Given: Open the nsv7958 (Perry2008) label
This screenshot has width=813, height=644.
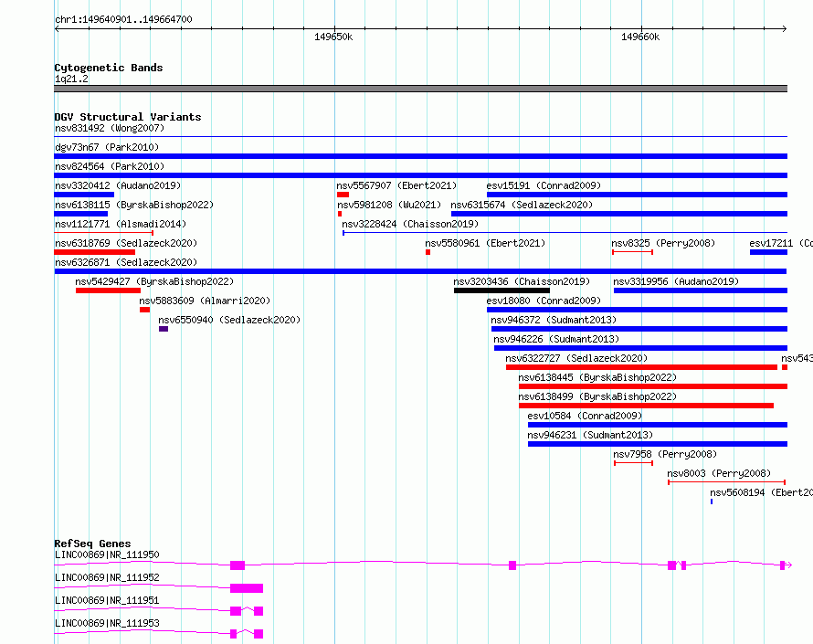Looking at the screenshot, I should (x=665, y=454).
